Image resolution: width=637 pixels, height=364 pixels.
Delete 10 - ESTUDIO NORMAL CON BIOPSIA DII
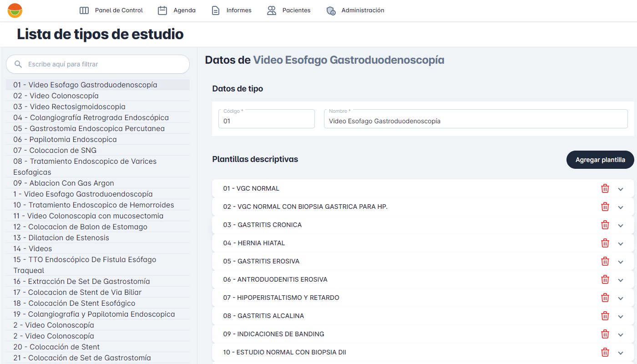point(605,352)
